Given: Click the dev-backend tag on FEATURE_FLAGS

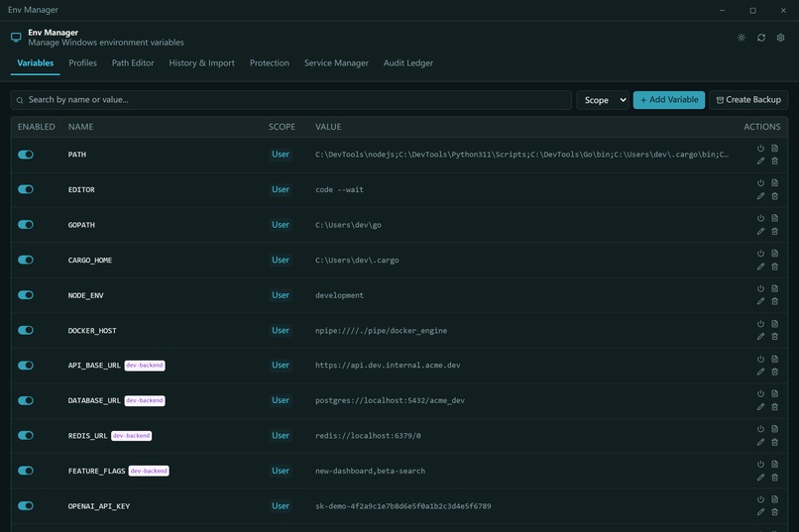Looking at the screenshot, I should click(x=149, y=471).
